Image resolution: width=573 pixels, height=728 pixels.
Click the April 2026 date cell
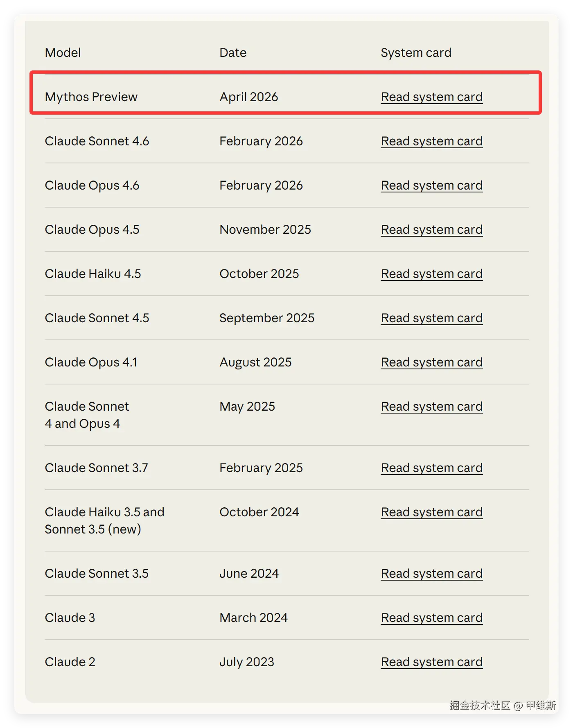click(x=248, y=97)
